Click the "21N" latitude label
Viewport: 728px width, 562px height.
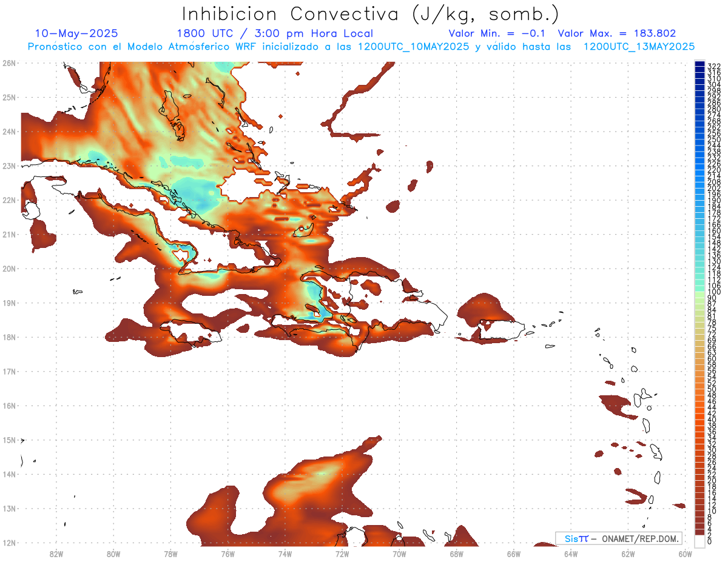click(9, 235)
